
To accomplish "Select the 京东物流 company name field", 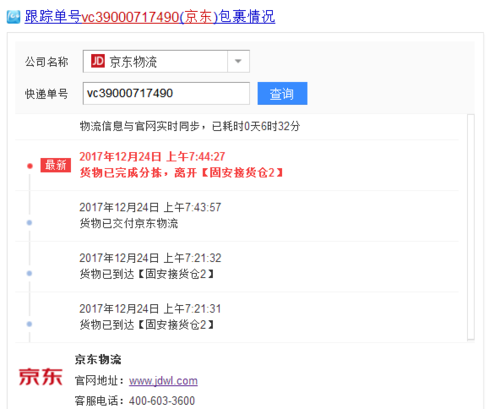I will (166, 61).
